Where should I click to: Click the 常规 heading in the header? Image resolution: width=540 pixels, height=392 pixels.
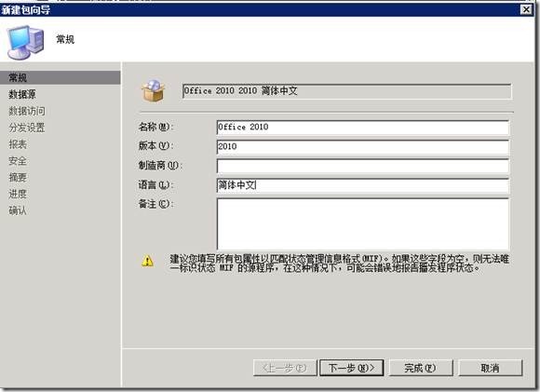pos(65,39)
